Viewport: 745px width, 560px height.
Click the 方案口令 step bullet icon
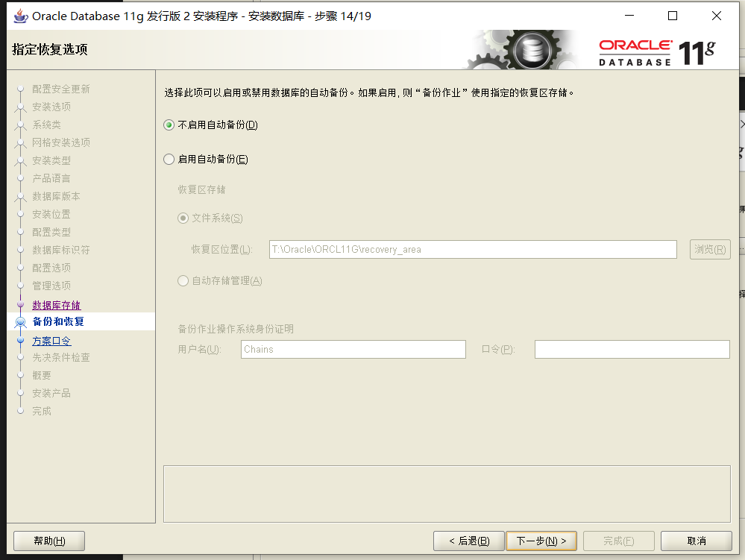(21, 341)
